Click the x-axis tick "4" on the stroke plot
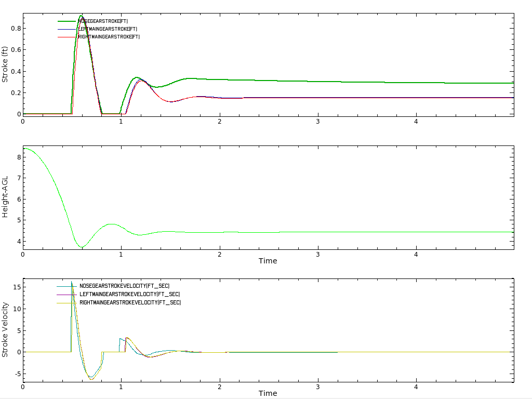This screenshot has width=532, height=399. tap(416, 121)
